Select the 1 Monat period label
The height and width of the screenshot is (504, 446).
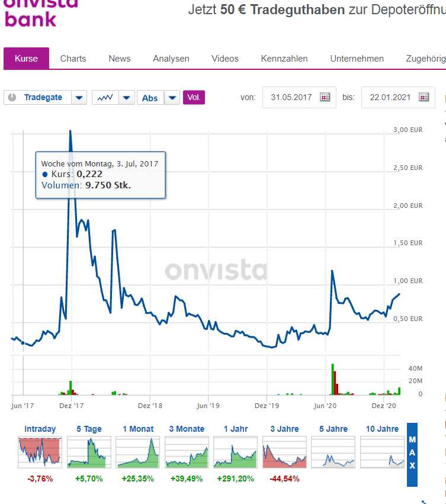pyautogui.click(x=138, y=429)
